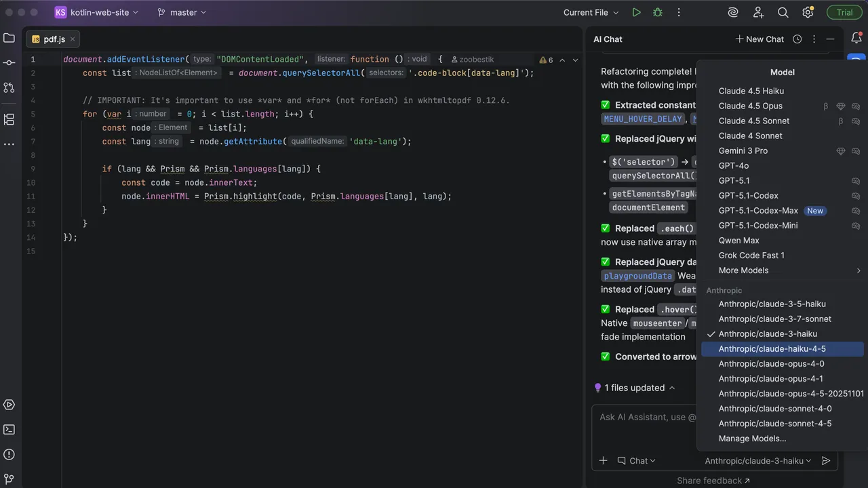Select Anthropic/claude-sonnet-4-0 model

tap(783, 409)
